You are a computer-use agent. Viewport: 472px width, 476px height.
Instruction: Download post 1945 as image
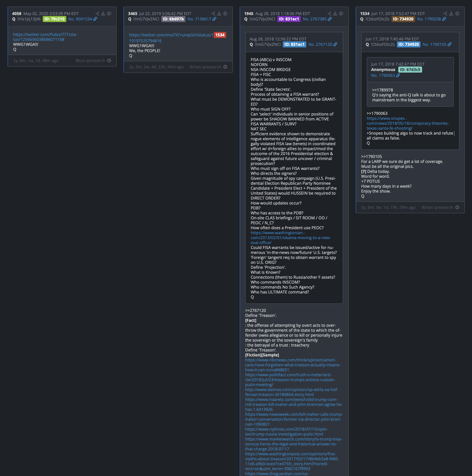[x=335, y=13]
